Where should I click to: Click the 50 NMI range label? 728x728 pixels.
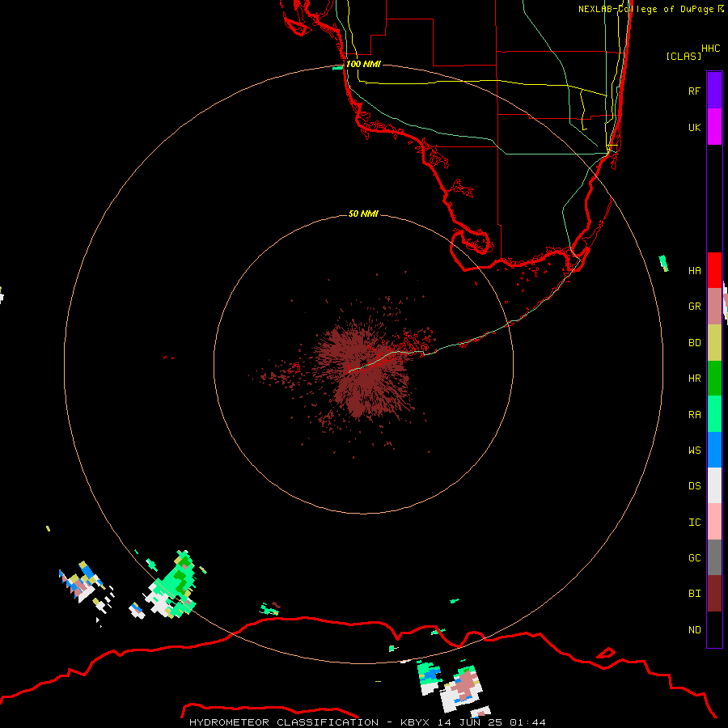click(363, 214)
